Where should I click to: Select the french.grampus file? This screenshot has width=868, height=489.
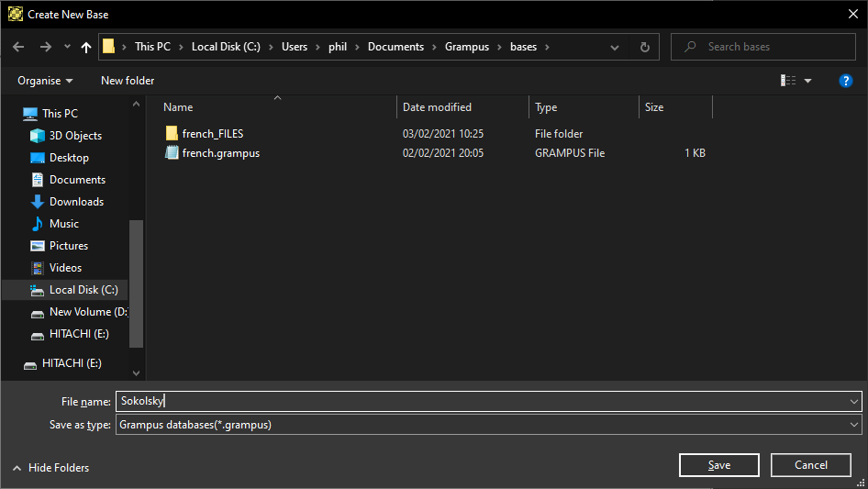tap(220, 153)
